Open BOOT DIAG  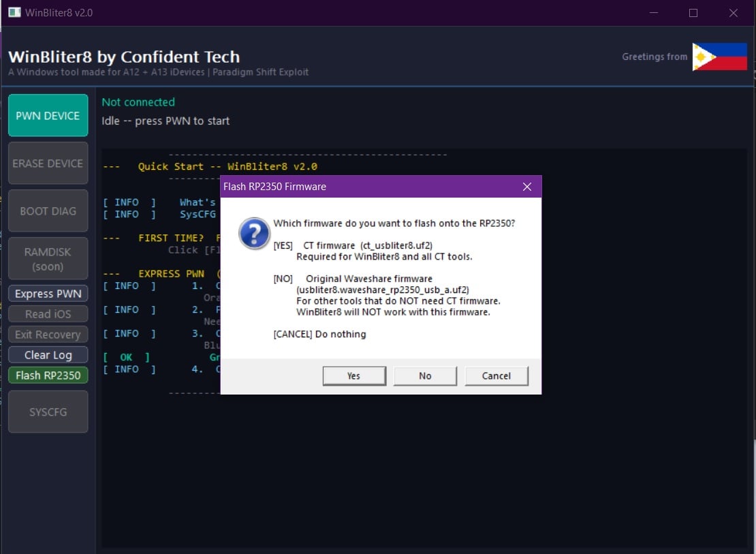(x=48, y=211)
